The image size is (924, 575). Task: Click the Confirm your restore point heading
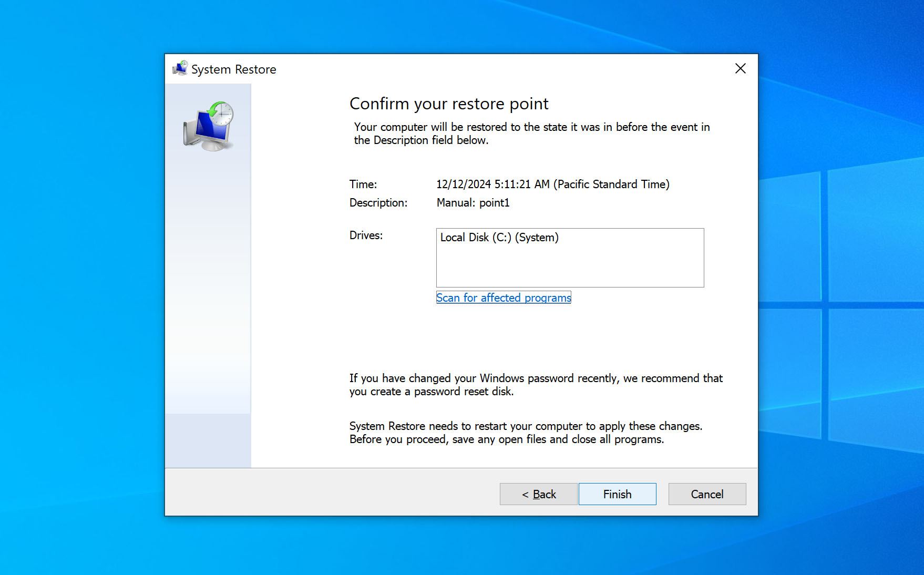click(449, 104)
